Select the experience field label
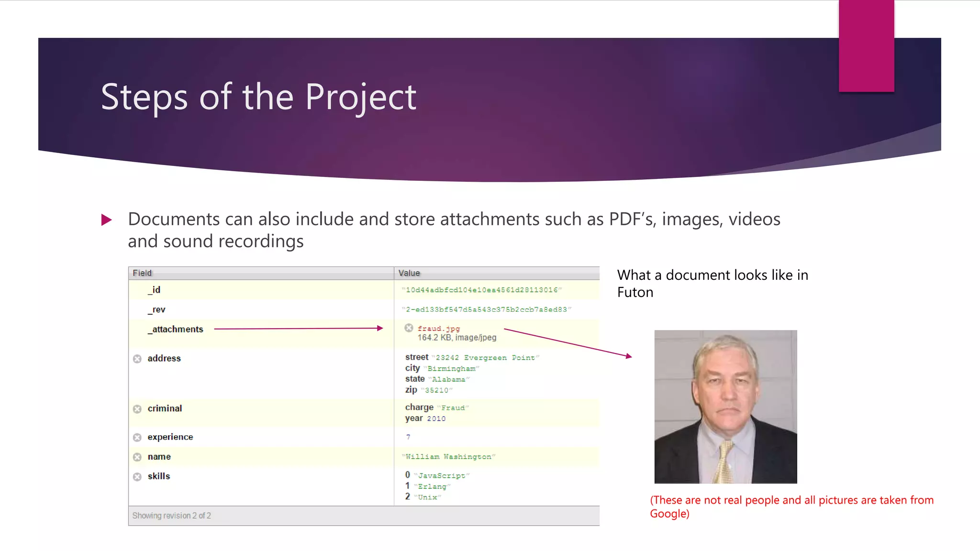 [170, 437]
